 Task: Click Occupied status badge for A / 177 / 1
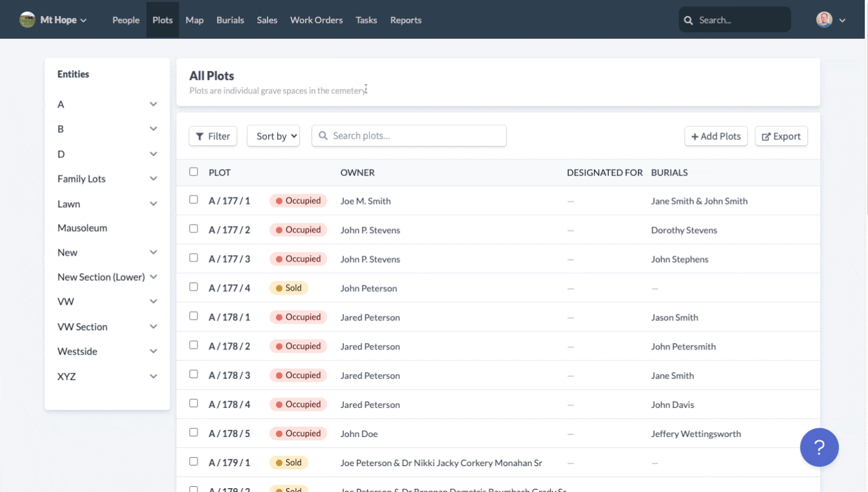(299, 201)
